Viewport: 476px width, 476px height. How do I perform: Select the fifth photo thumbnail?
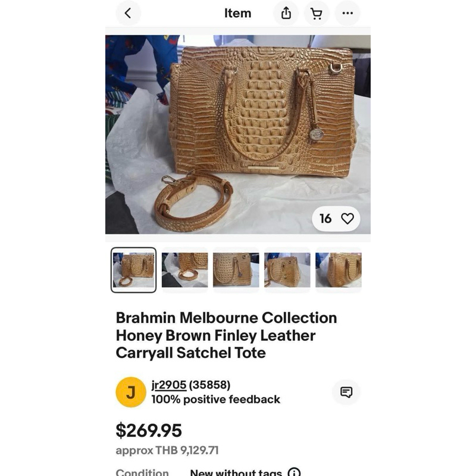(x=338, y=270)
